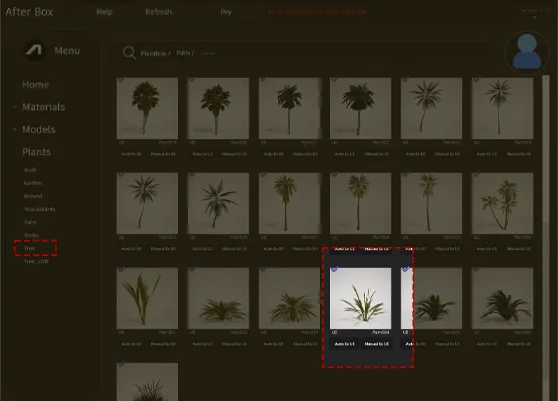558x401 pixels.
Task: Click the green version status dot
Action: (535, 17)
